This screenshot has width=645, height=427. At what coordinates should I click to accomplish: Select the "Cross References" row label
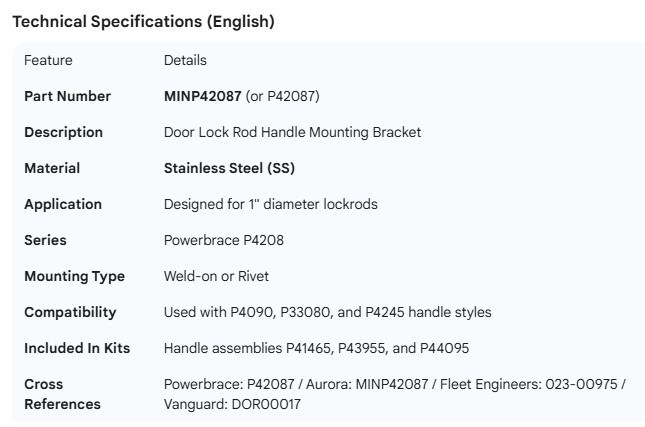pos(62,394)
